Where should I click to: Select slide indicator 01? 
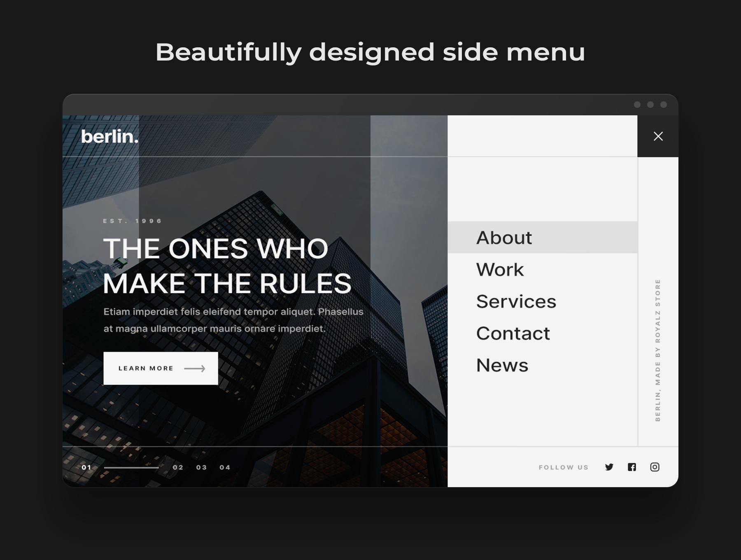pos(86,467)
